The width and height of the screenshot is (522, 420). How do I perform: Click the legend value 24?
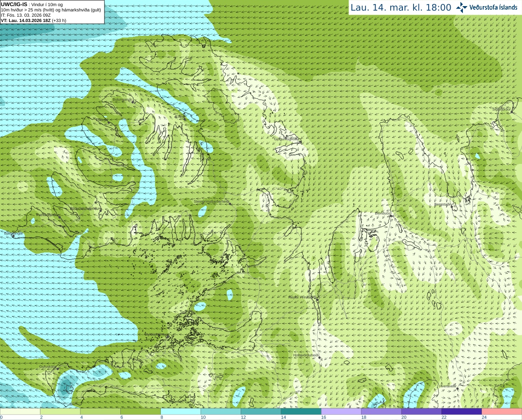tap(484, 417)
